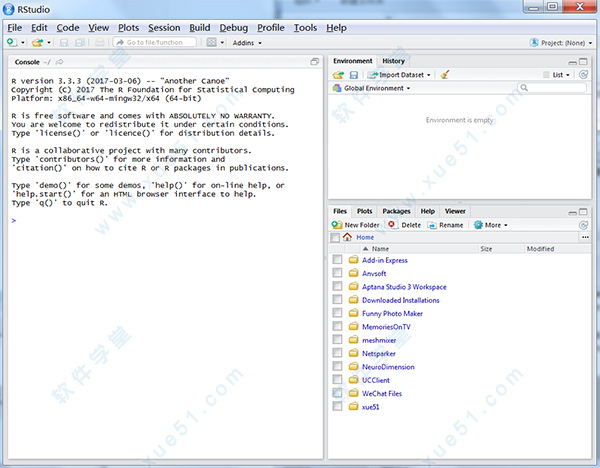
Task: Click the save workspace disk icon
Action: (354, 75)
